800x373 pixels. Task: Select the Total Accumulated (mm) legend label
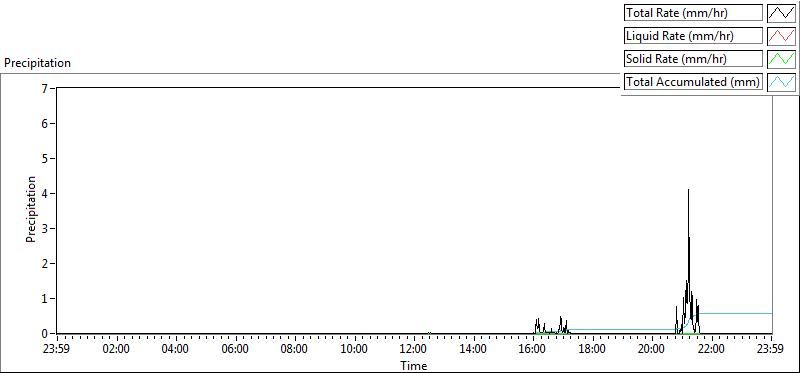point(693,82)
